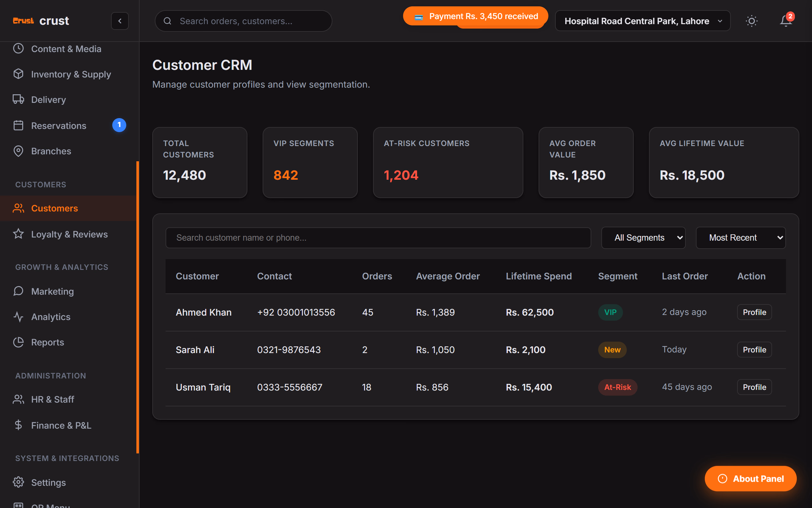
Task: Click the Branches map pin icon
Action: 18,151
